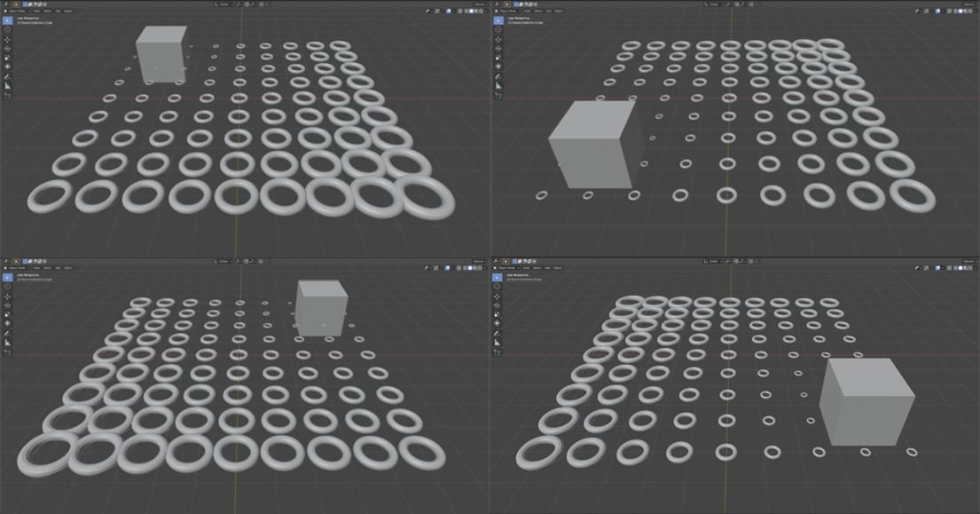Open the shading options arrow in top-right viewport

coord(976,11)
